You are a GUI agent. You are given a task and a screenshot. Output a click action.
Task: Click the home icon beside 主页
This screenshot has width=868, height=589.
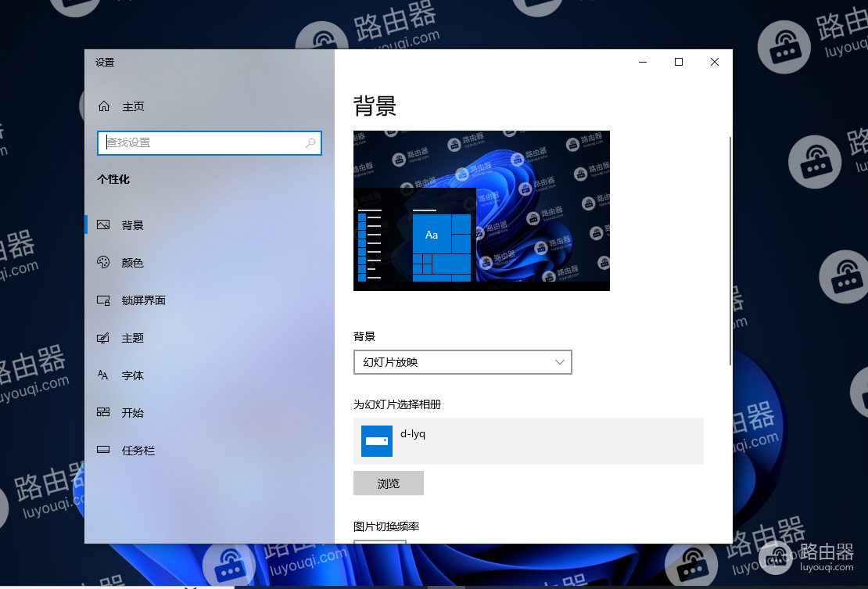(x=104, y=106)
